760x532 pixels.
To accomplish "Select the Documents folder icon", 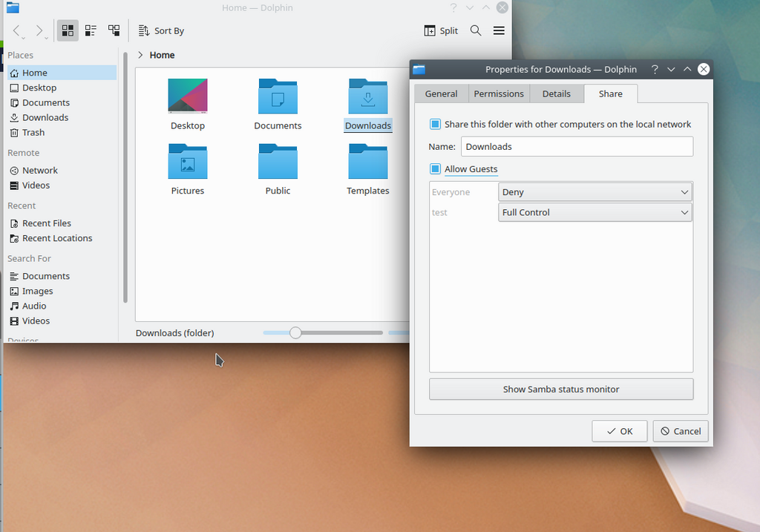I will click(278, 97).
